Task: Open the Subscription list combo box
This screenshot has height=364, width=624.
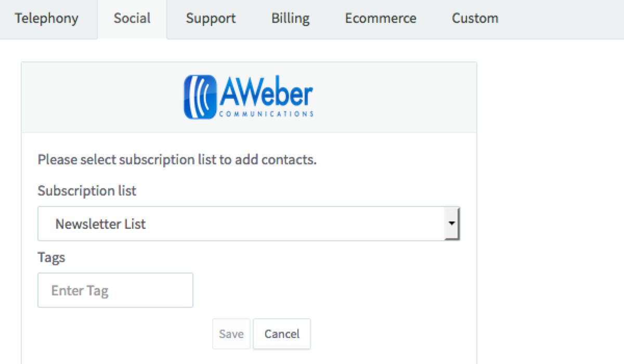Action: [239, 224]
